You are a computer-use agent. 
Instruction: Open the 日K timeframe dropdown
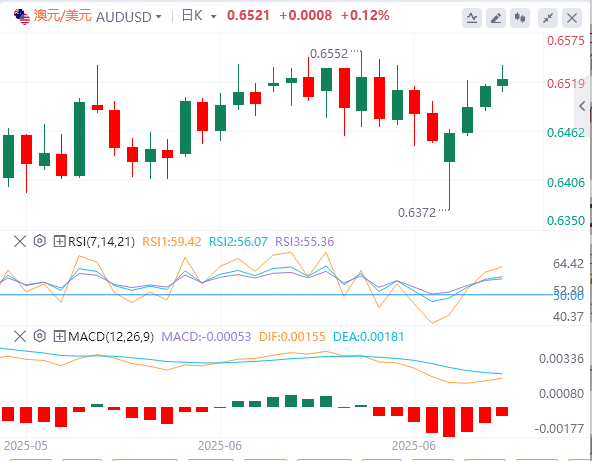pyautogui.click(x=199, y=16)
